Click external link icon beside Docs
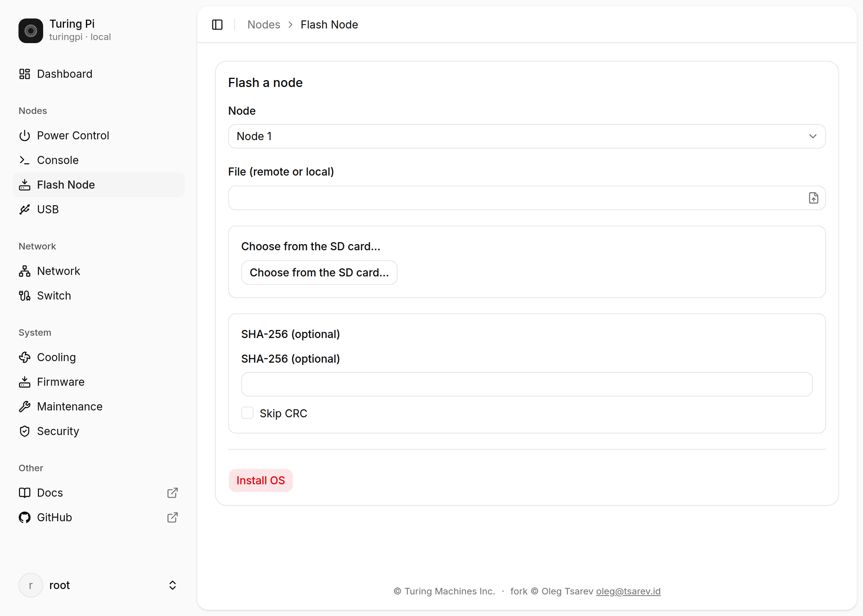The width and height of the screenshot is (863, 616). point(173,493)
